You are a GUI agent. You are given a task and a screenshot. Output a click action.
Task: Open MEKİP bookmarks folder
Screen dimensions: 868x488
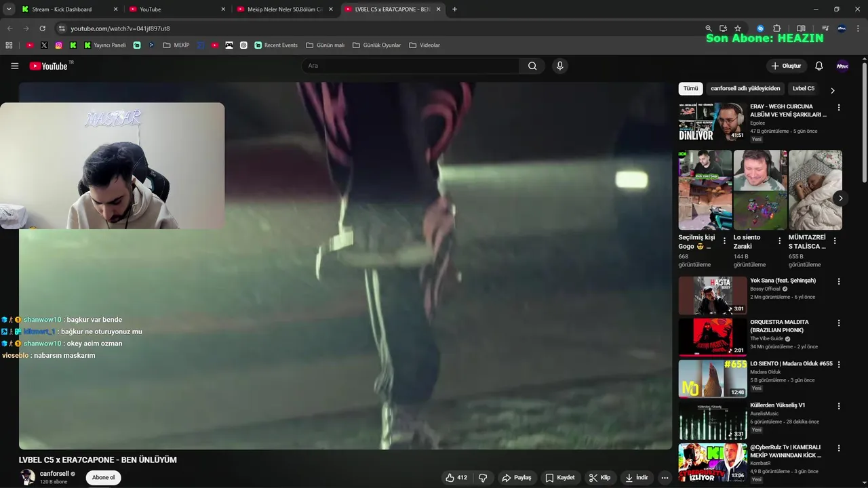click(176, 45)
